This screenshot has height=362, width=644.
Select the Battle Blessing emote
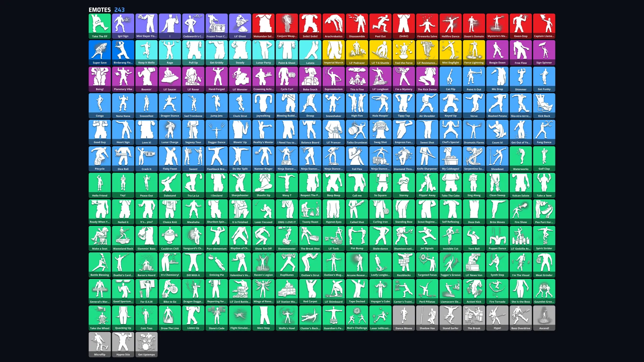(x=100, y=265)
